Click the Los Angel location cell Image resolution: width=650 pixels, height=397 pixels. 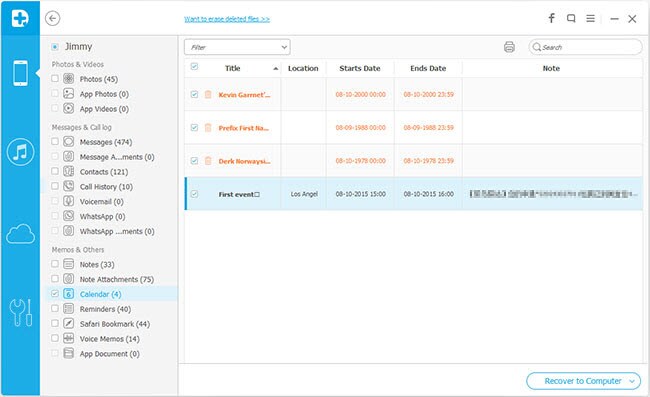304,194
